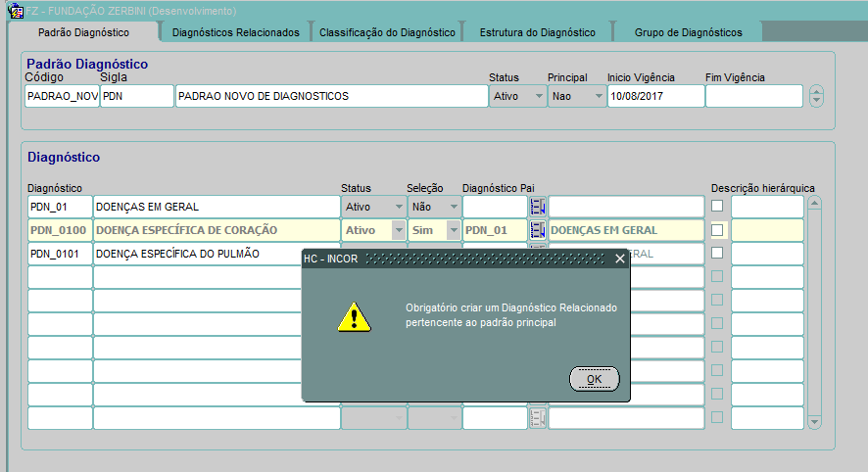Viewport: 868px width, 472px height.
Task: Open parent diagnosis list for PDN_01 row
Action: coord(538,207)
